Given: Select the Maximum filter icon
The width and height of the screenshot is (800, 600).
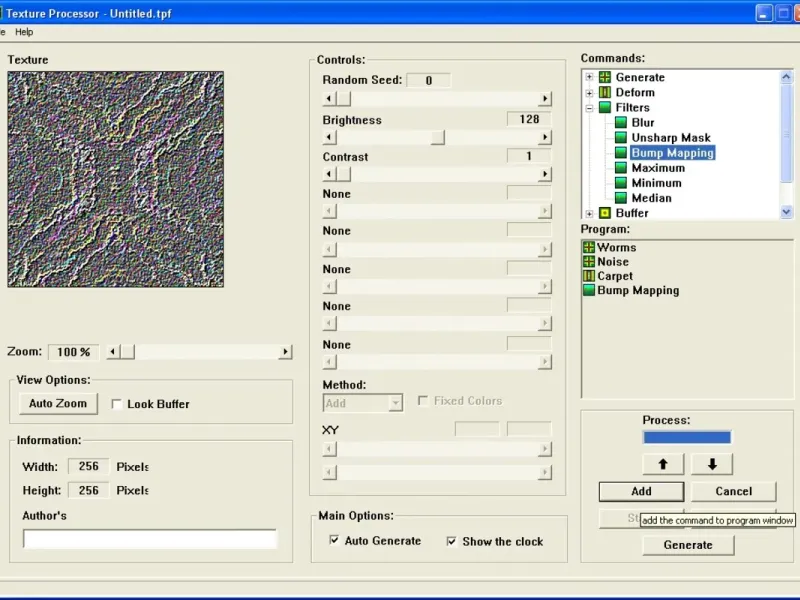Looking at the screenshot, I should 620,168.
